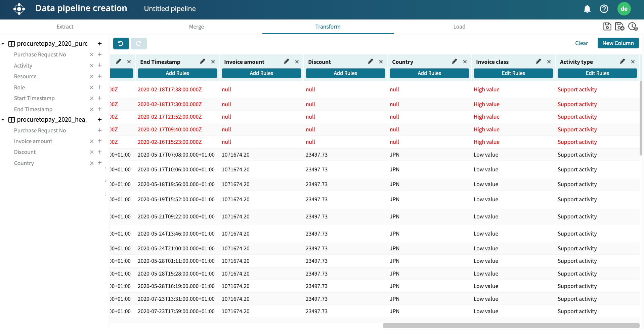
Task: Click the undo button in the toolbar
Action: click(x=121, y=43)
